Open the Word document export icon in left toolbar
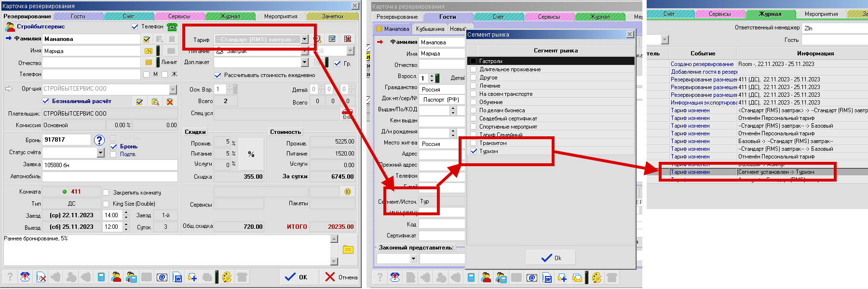Viewport: 868px width, 289px height. 177,277
